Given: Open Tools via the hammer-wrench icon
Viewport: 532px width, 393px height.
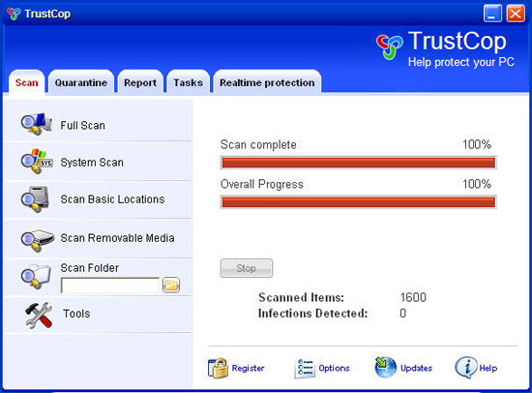Looking at the screenshot, I should point(39,316).
